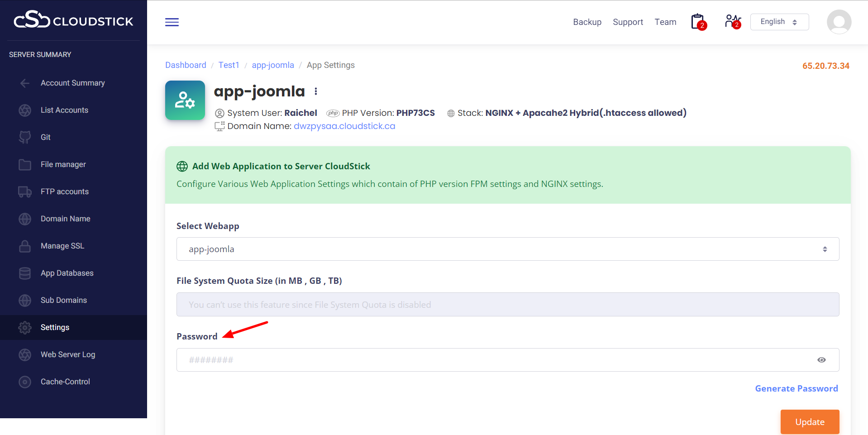Open the dwzpysaa.cloudstick.ca domain link

(x=344, y=126)
